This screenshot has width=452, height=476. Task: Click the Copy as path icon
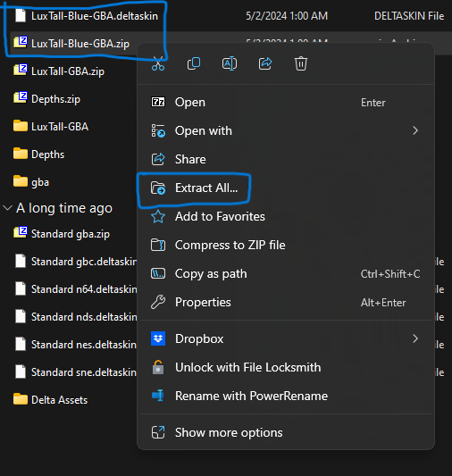(158, 273)
